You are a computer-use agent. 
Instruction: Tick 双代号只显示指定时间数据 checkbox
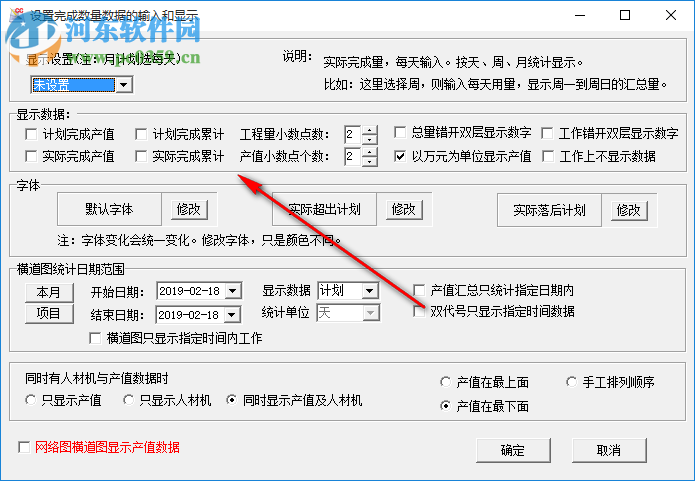(419, 311)
